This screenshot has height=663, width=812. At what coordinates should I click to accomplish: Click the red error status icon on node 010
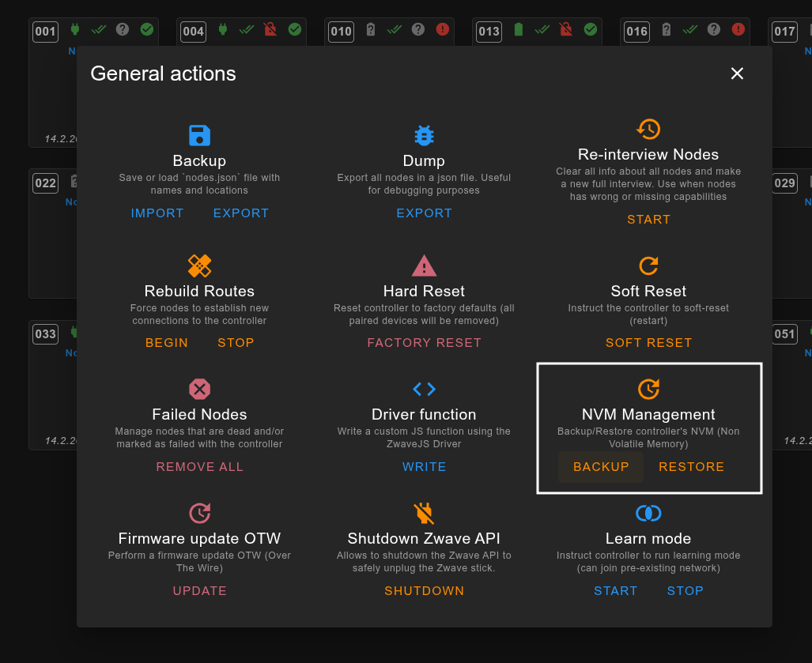click(x=443, y=30)
